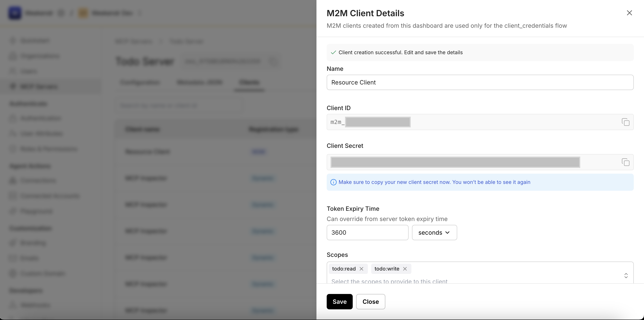The image size is (644, 320).
Task: Click the green checkmark on the success message
Action: tap(333, 52)
